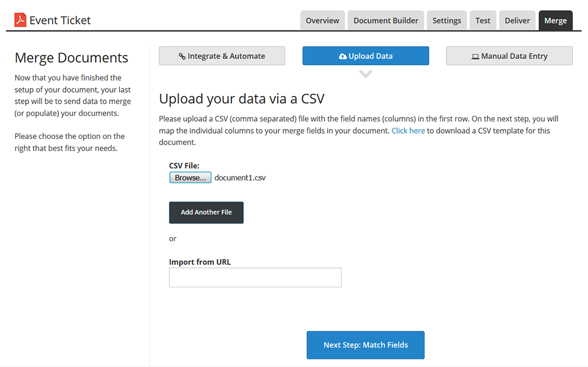Select the Merge tab
This screenshot has height=367, width=588.
coord(555,21)
